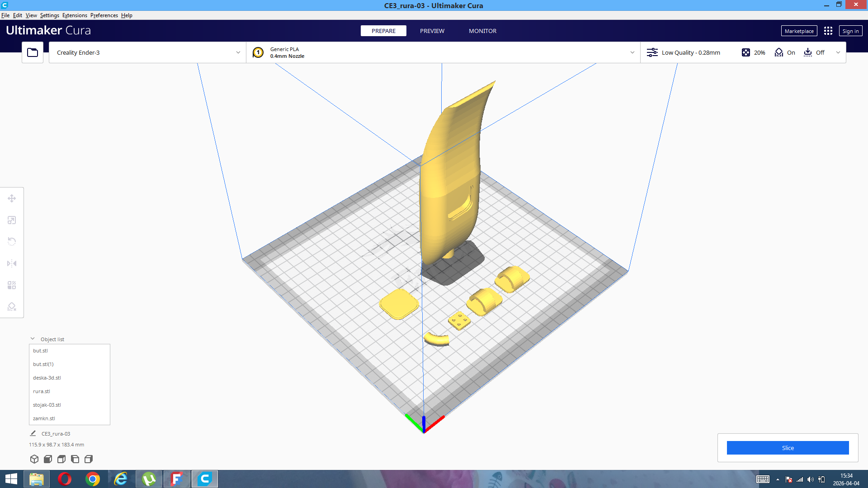Open the Marketplace
This screenshot has width=868, height=488.
799,31
